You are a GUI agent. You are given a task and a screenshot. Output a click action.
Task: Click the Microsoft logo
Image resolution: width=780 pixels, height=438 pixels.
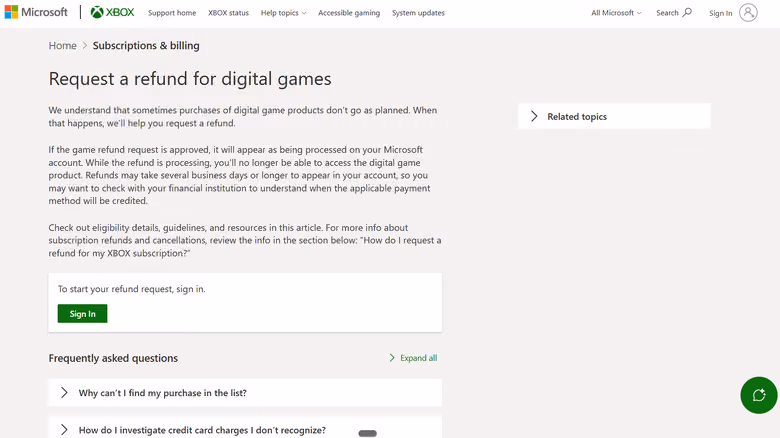(36, 12)
